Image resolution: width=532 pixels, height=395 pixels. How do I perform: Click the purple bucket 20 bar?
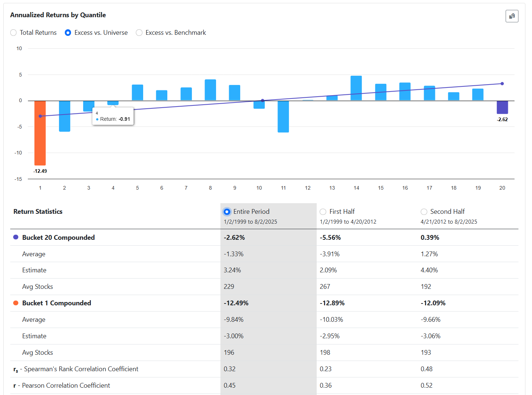(502, 107)
